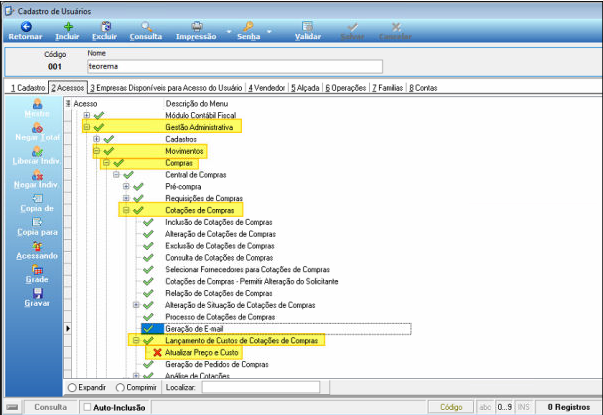Image resolution: width=603 pixels, height=415 pixels.
Task: Select the Comprimir radio button
Action: pyautogui.click(x=120, y=387)
